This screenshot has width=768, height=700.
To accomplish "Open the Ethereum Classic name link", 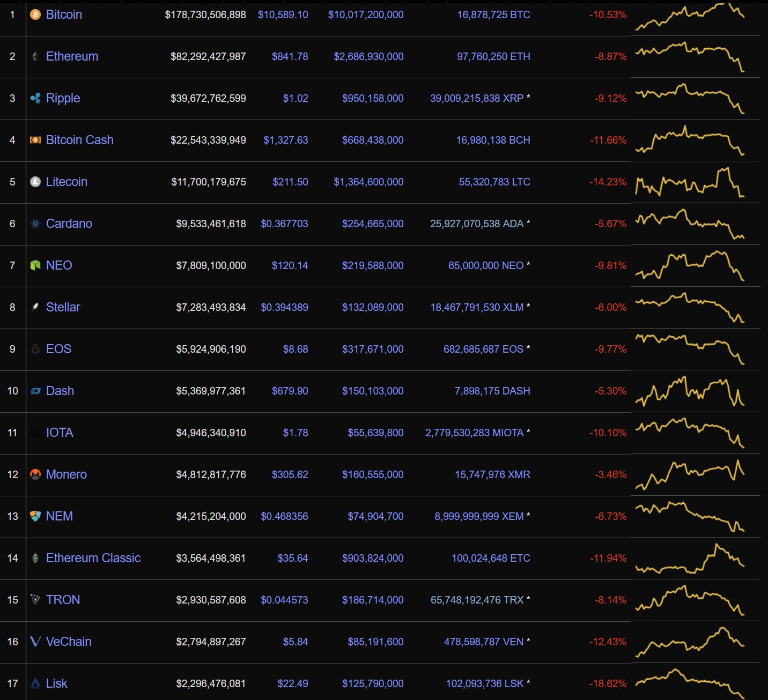I will 93,558.
